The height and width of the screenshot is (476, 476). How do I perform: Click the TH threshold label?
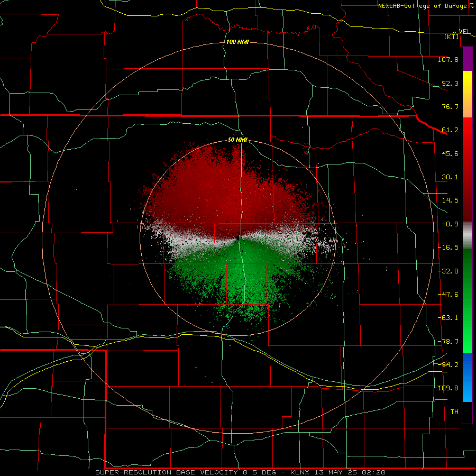coord(454,412)
